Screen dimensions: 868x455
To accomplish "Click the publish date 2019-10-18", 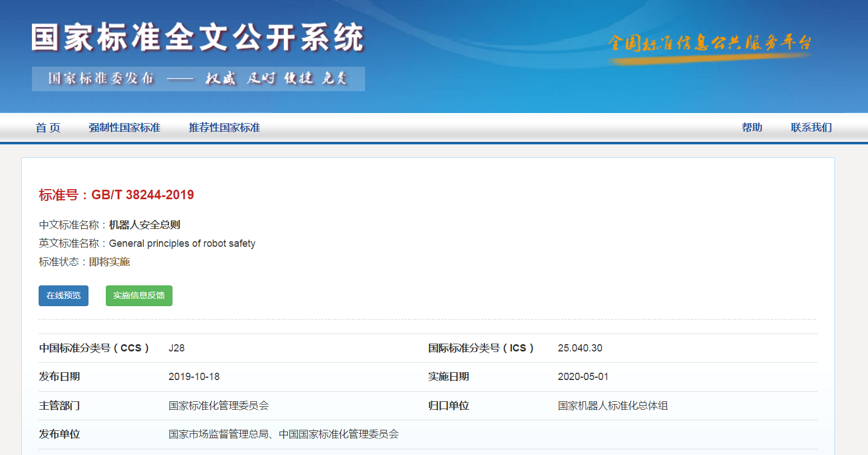I will 194,377.
